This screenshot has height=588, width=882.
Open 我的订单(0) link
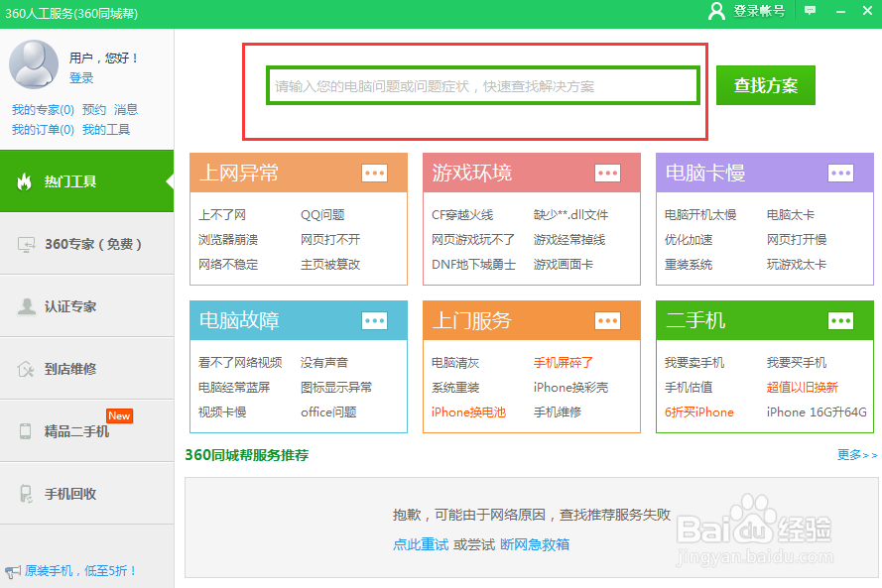click(x=43, y=130)
